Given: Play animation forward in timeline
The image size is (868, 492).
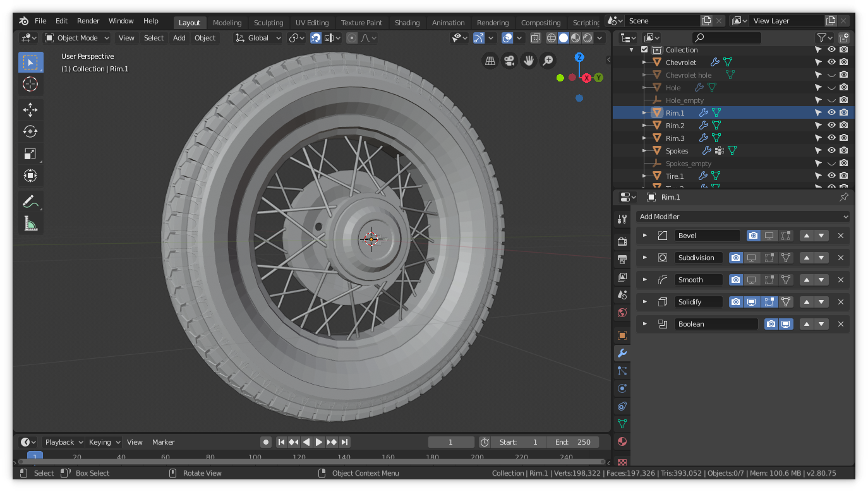Looking at the screenshot, I should [319, 442].
